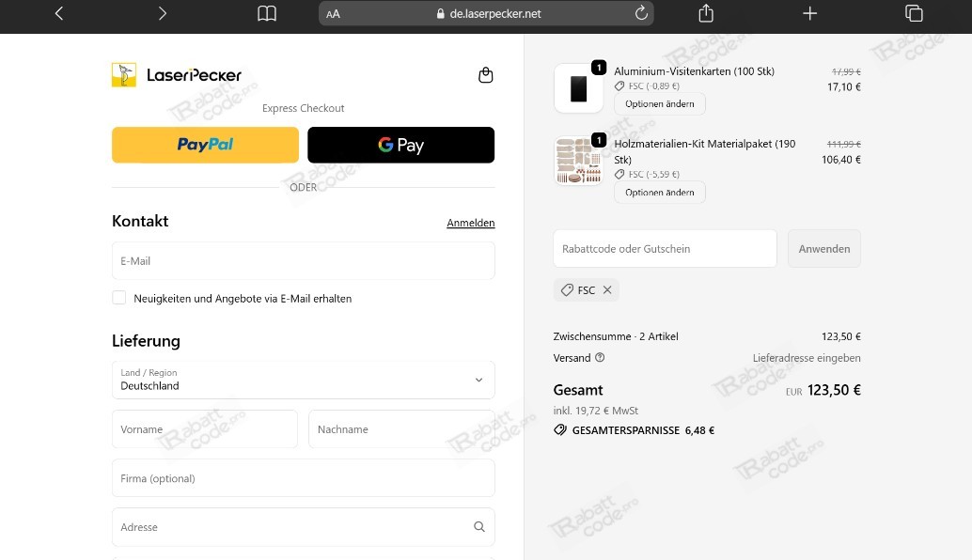The width and height of the screenshot is (972, 560).
Task: Click the Express Checkout label
Action: click(x=303, y=108)
